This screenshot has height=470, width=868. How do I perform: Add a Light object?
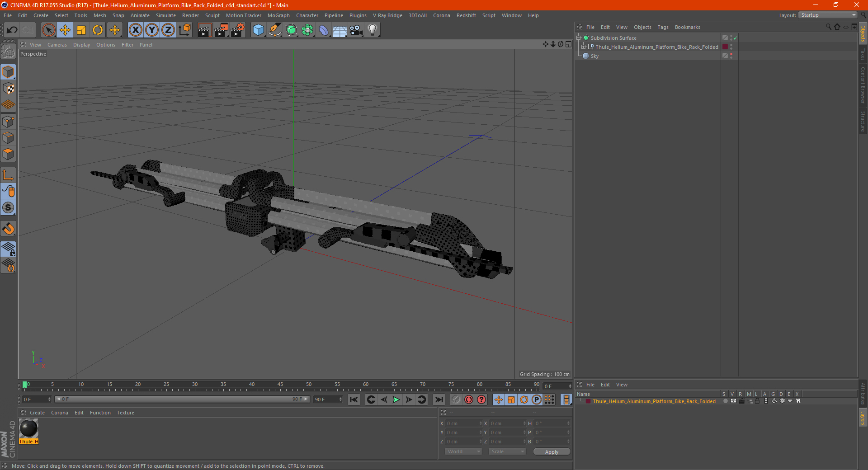373,30
